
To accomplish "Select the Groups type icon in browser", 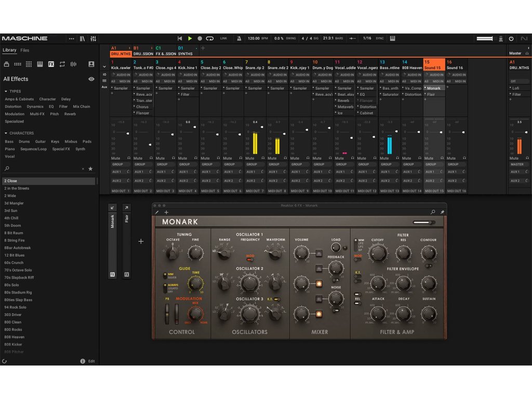I will tap(18, 64).
